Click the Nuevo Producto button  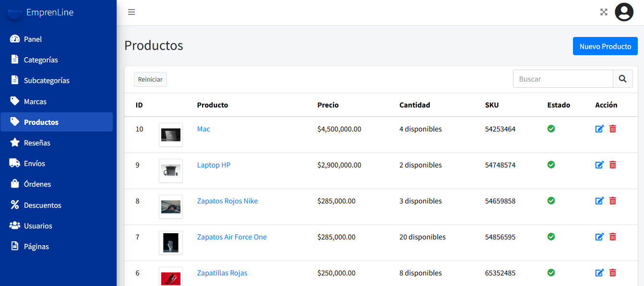point(605,46)
